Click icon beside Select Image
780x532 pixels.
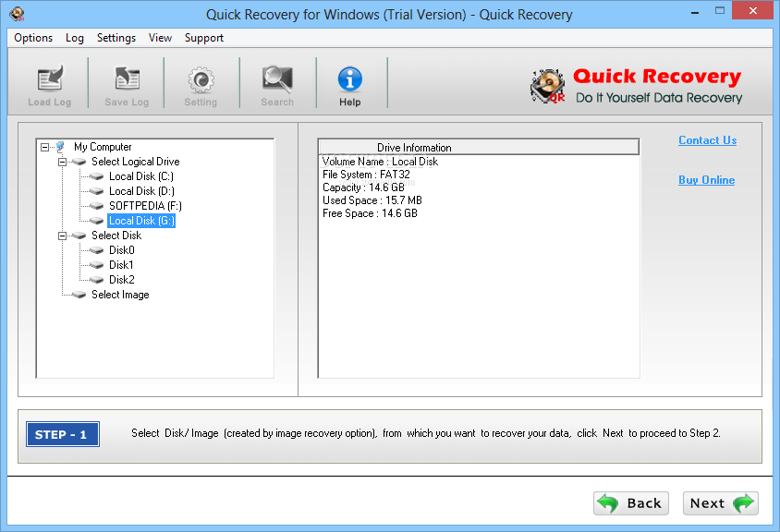point(79,295)
